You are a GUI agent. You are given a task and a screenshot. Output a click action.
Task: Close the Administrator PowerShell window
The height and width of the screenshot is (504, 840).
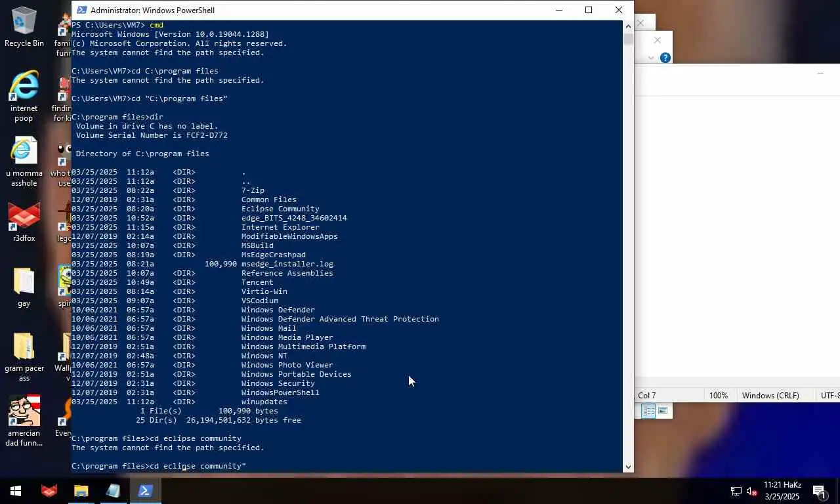point(618,10)
